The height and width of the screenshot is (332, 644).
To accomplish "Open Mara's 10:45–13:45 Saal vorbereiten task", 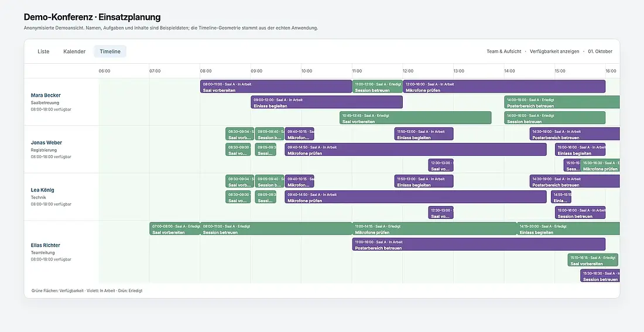I will pos(415,118).
